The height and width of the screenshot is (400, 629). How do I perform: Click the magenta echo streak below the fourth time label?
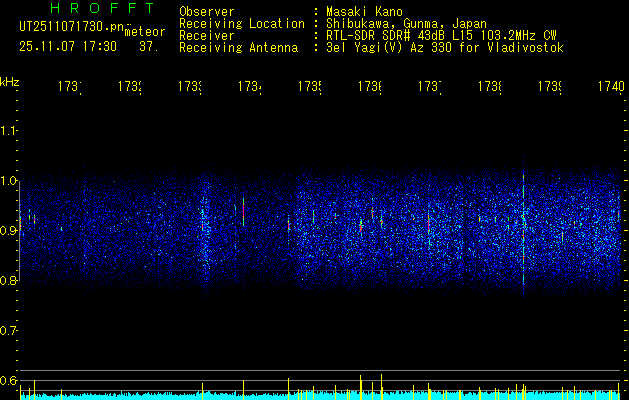pos(243,211)
